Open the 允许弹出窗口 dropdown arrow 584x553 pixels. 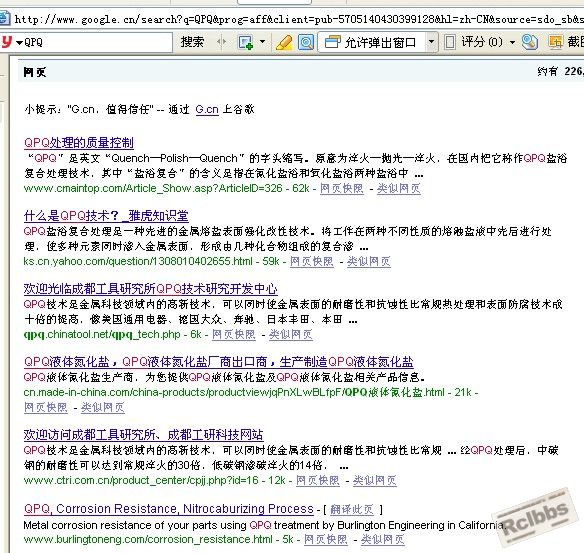tap(431, 42)
